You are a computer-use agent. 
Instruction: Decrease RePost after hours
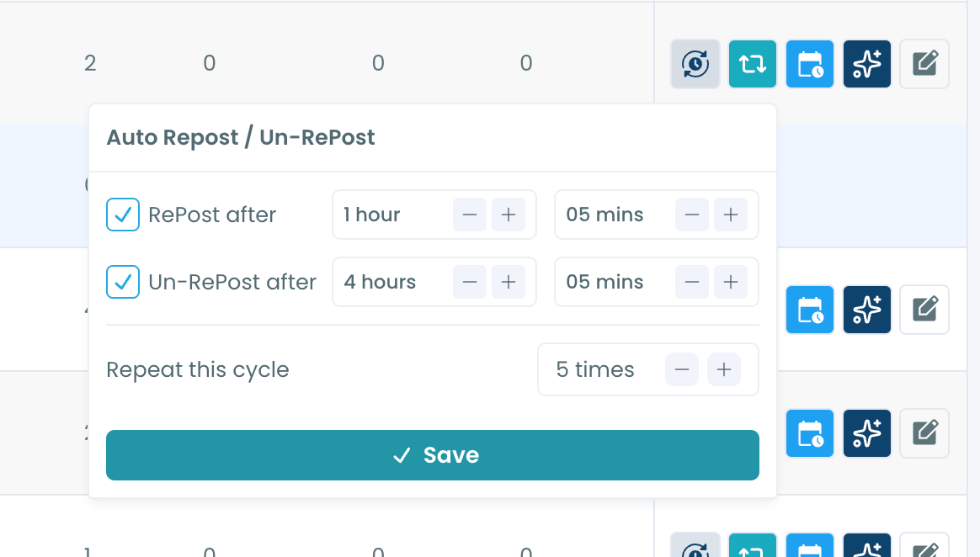coord(470,215)
